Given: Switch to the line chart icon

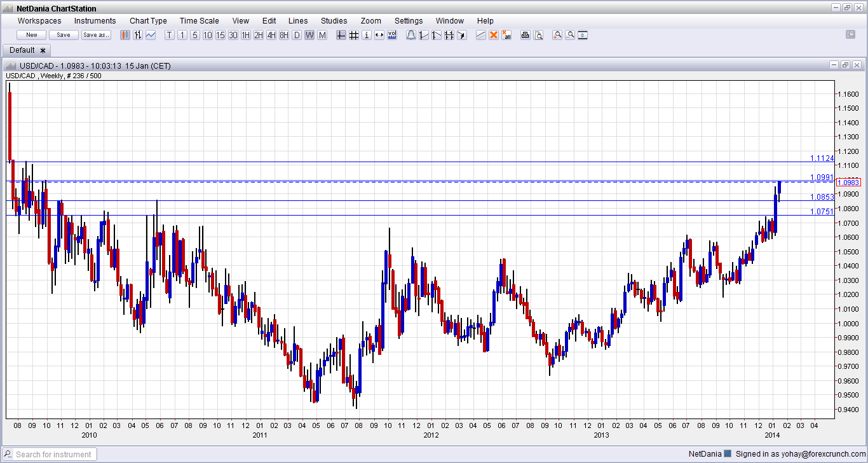Looking at the screenshot, I should pyautogui.click(x=151, y=35).
